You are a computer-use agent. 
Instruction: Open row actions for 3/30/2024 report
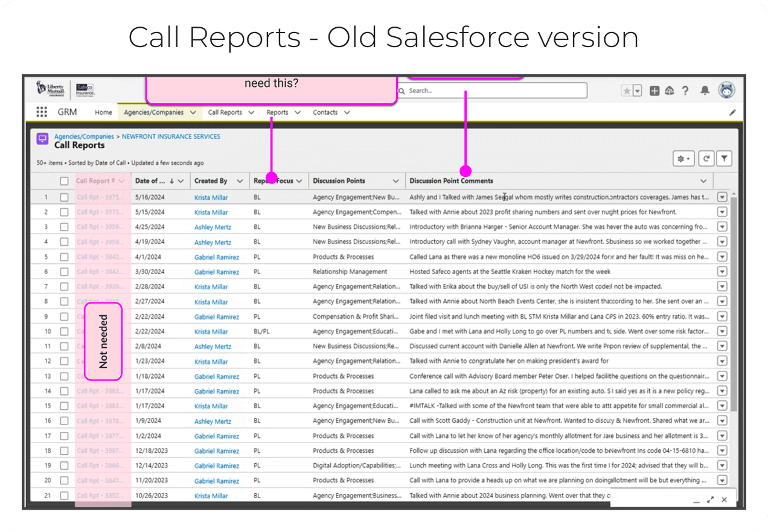[722, 272]
